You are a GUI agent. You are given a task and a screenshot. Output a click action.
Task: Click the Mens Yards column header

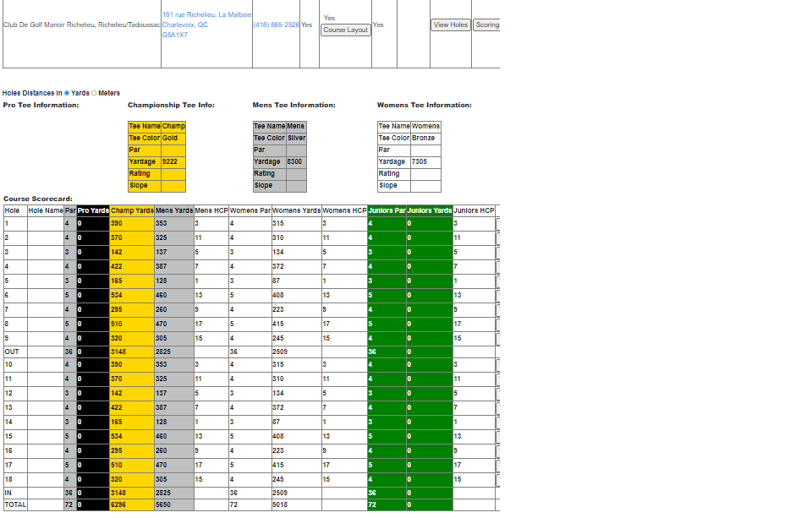[174, 210]
